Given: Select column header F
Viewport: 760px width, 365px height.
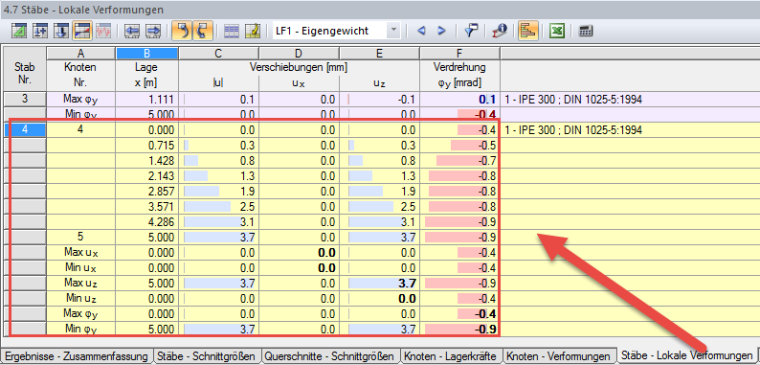Looking at the screenshot, I should point(459,53).
